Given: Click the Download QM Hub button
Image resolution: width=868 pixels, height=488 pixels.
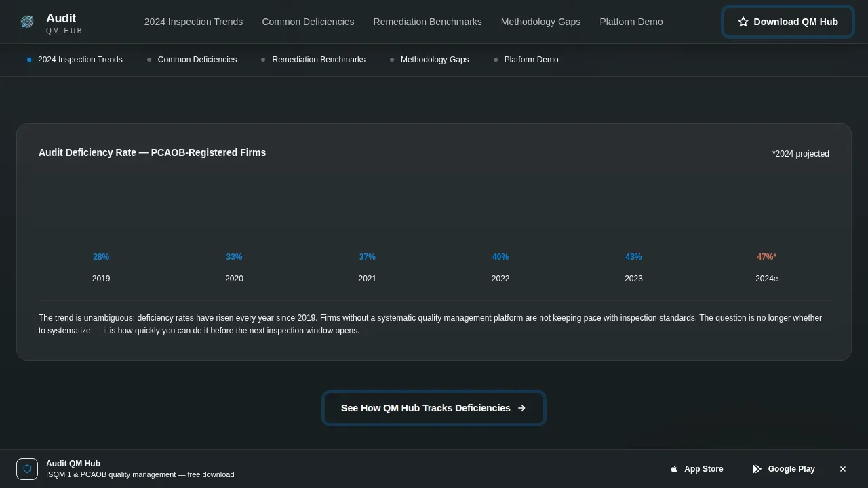Looking at the screenshot, I should 788,22.
